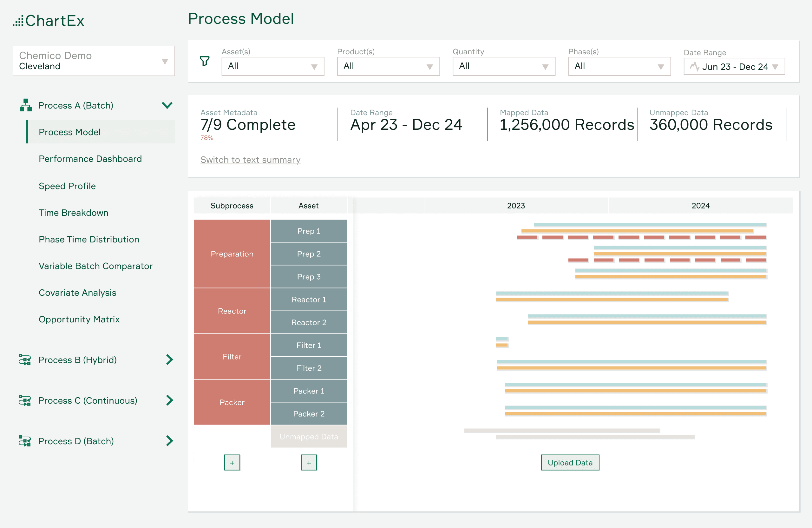
Task: Add a new asset with plus button
Action: tap(309, 462)
